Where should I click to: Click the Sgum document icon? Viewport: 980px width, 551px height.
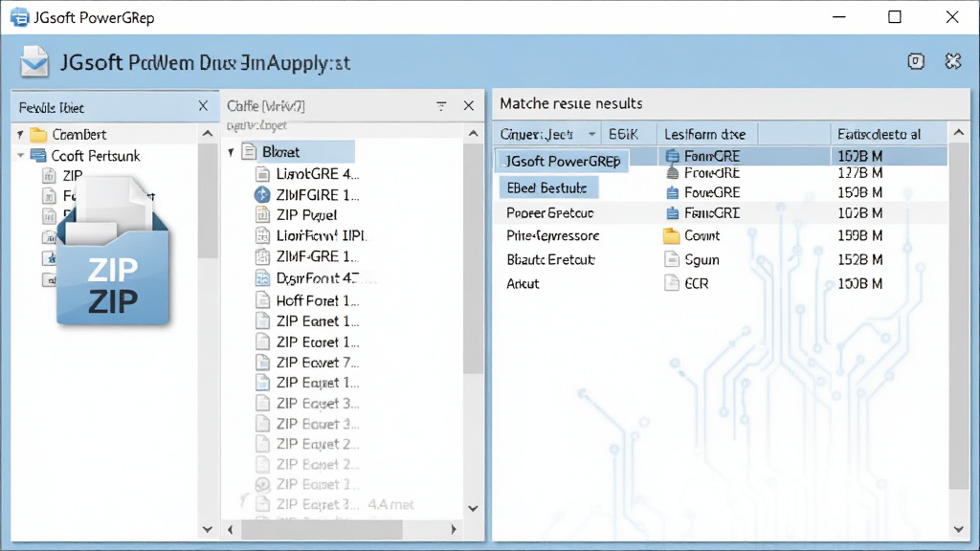671,259
